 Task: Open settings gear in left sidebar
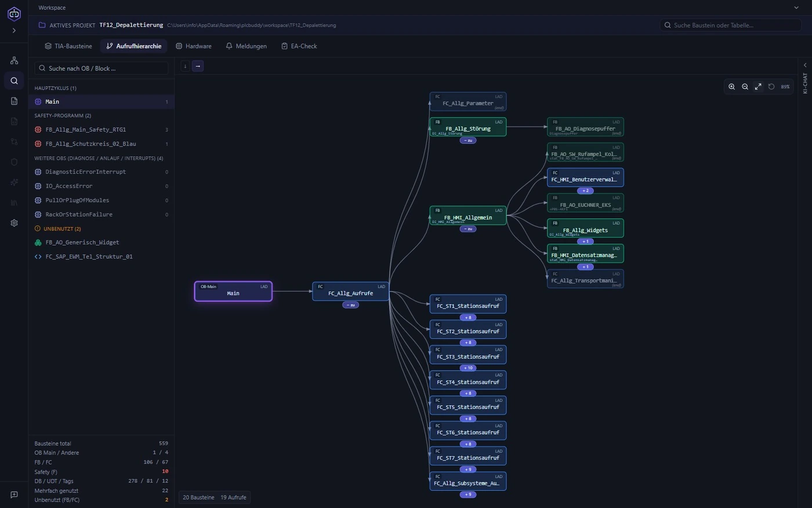(x=14, y=223)
